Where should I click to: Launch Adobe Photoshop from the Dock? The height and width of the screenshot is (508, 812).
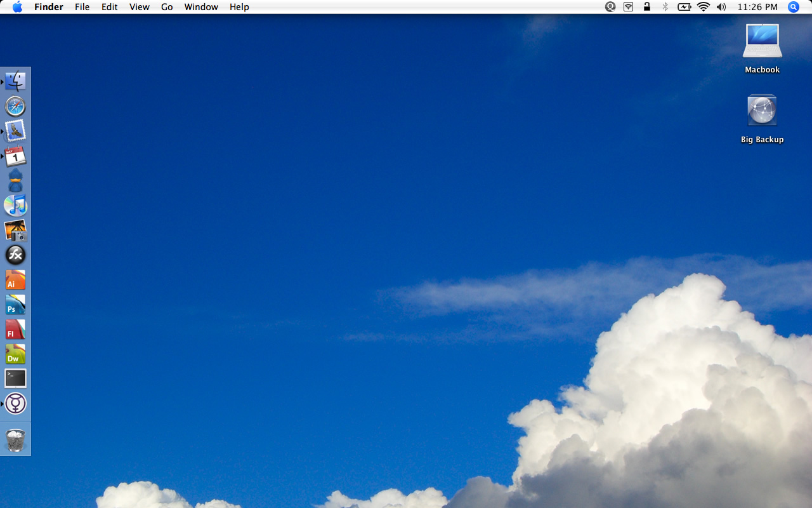point(15,305)
